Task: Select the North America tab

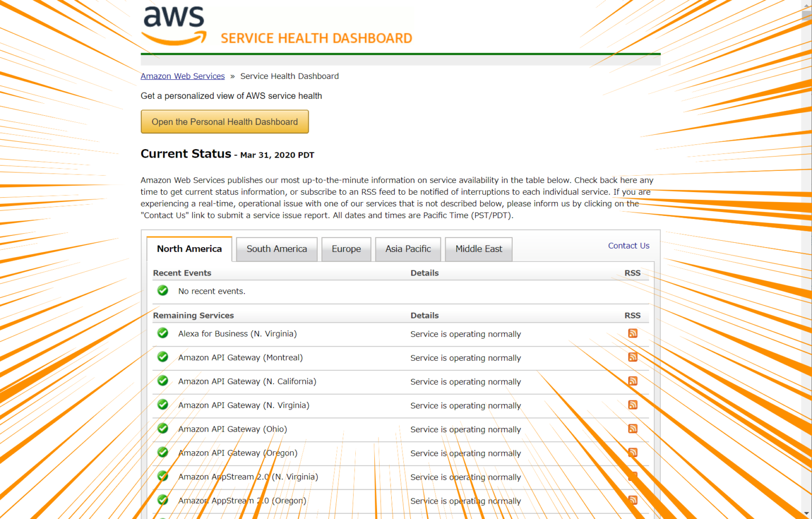Action: point(189,249)
